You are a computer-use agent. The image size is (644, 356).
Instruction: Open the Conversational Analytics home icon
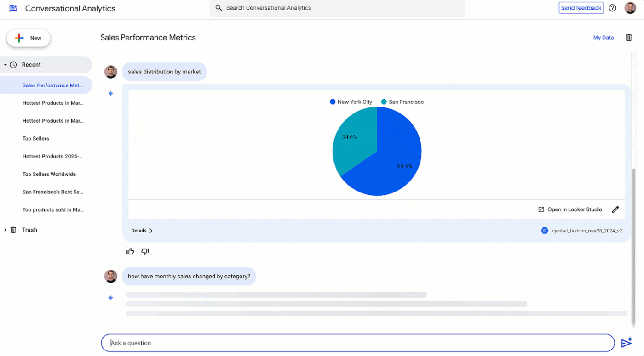click(x=13, y=8)
